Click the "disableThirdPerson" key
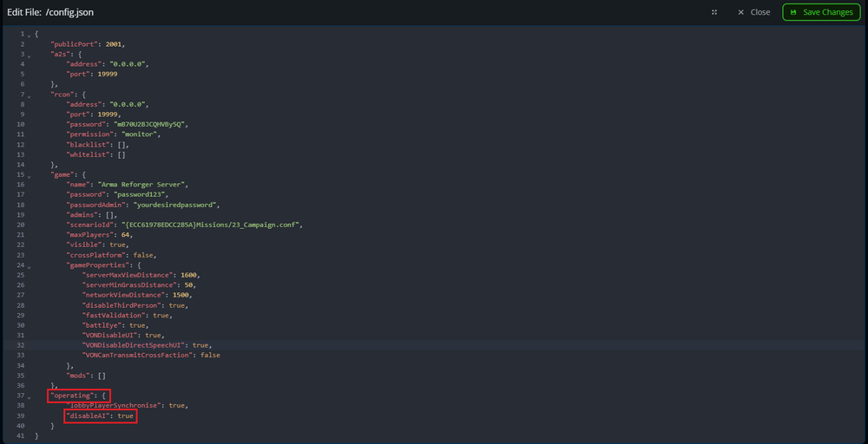 (123, 304)
